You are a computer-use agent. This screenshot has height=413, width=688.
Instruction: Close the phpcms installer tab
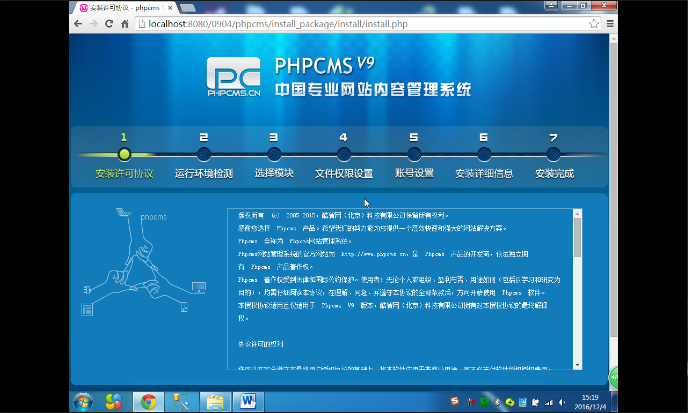click(x=170, y=8)
